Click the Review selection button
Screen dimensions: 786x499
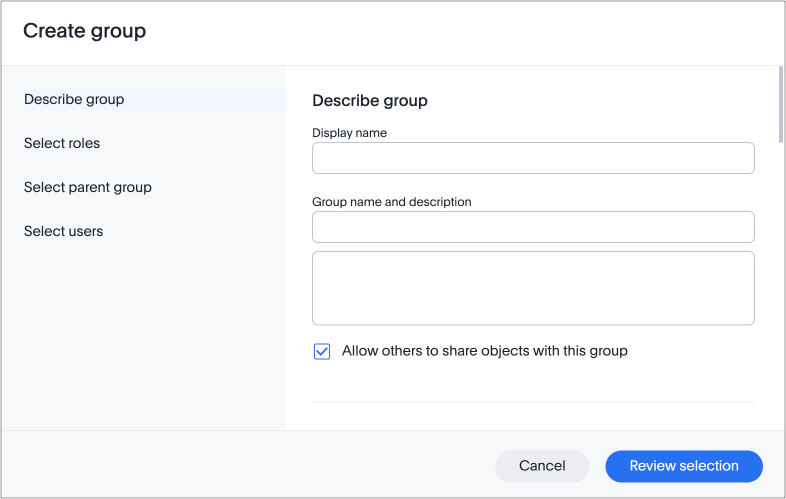point(684,466)
